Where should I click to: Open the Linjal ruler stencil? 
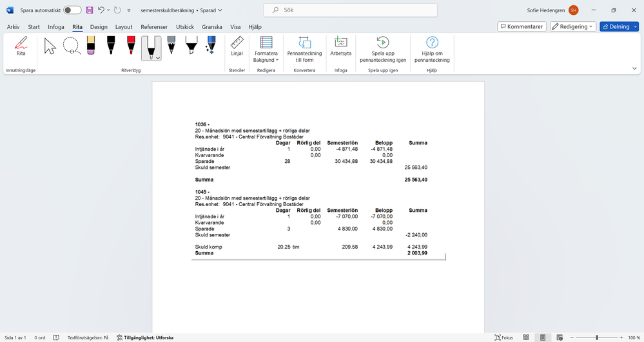point(237,46)
